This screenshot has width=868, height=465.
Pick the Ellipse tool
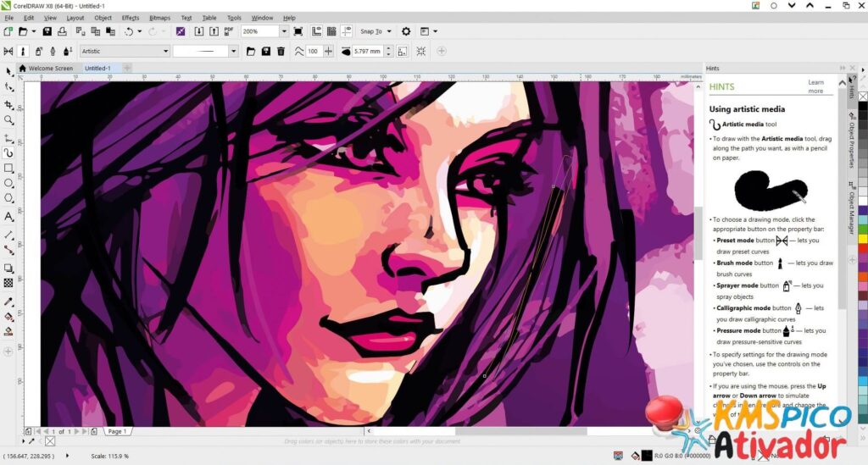pyautogui.click(x=8, y=183)
